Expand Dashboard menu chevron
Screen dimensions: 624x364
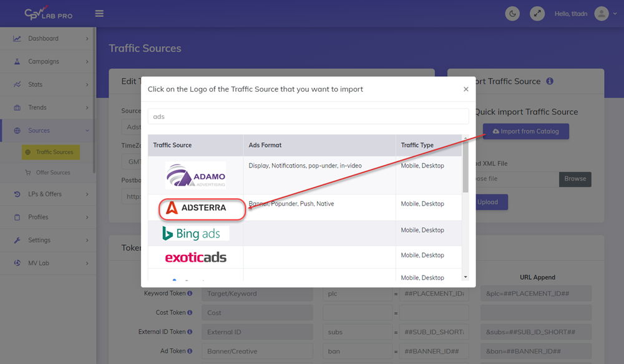point(87,39)
